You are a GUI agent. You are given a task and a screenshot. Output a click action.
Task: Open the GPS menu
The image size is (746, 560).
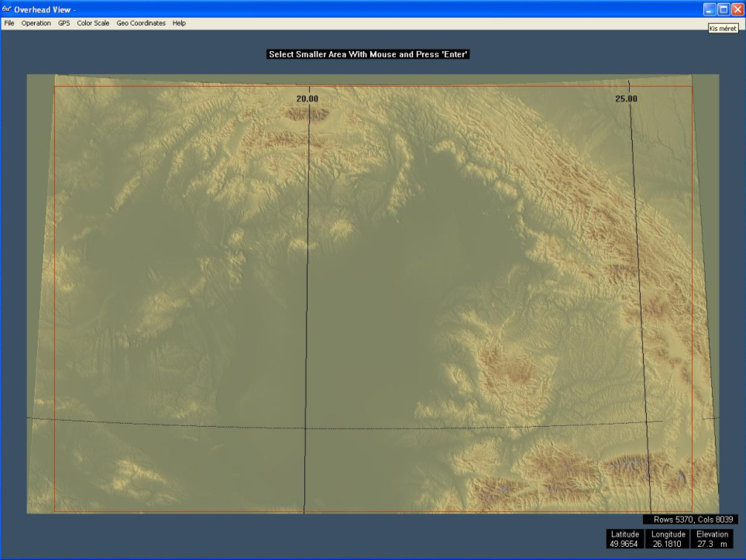point(64,23)
